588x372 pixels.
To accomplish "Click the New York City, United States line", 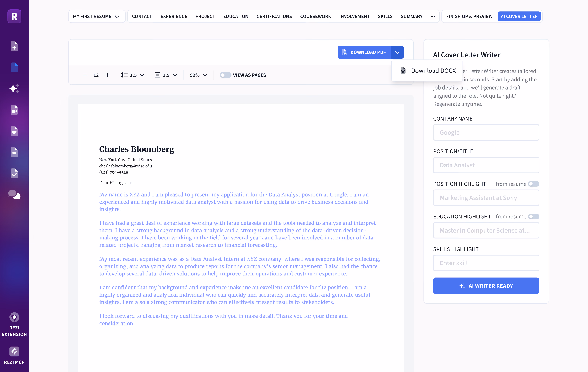I will 126,160.
